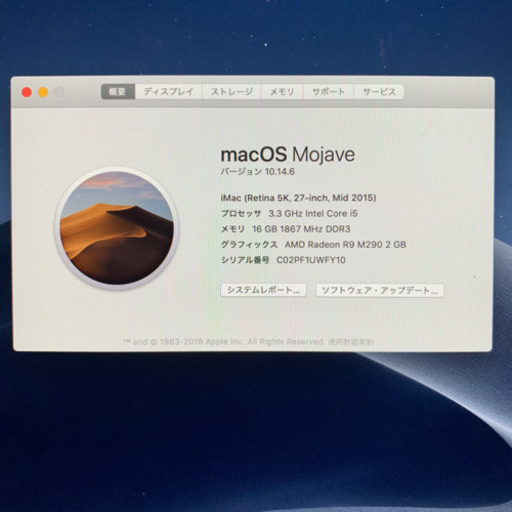Open the サービス tab
Screen dimensions: 512x512
(x=379, y=92)
